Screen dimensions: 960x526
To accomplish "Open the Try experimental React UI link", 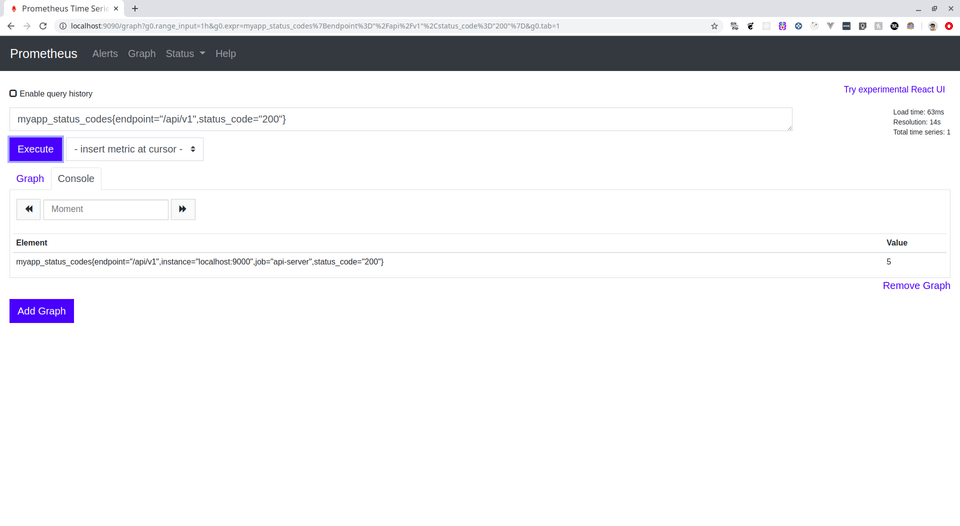I will pyautogui.click(x=894, y=89).
